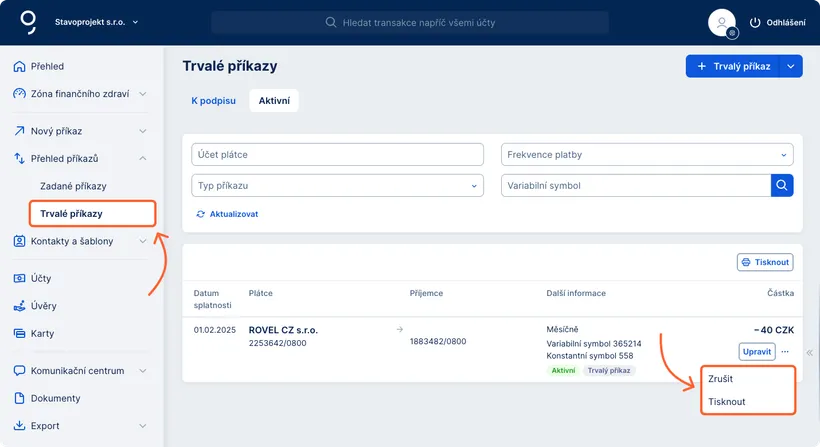Click the Upravit button

tap(756, 352)
